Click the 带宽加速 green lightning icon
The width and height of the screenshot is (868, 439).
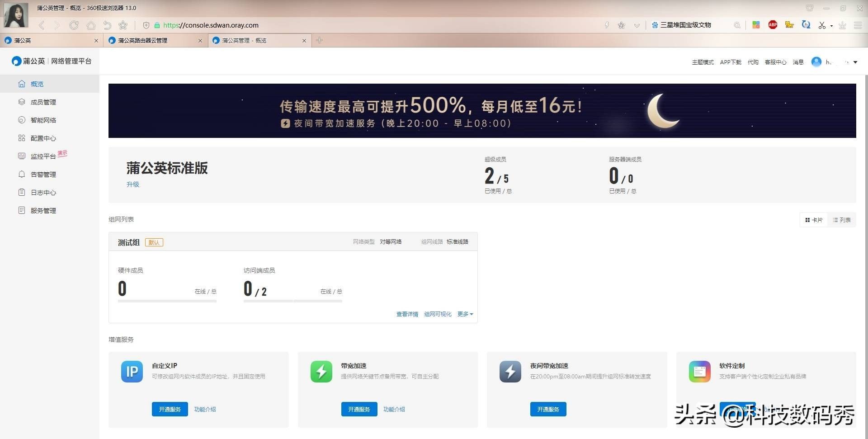tap(321, 372)
